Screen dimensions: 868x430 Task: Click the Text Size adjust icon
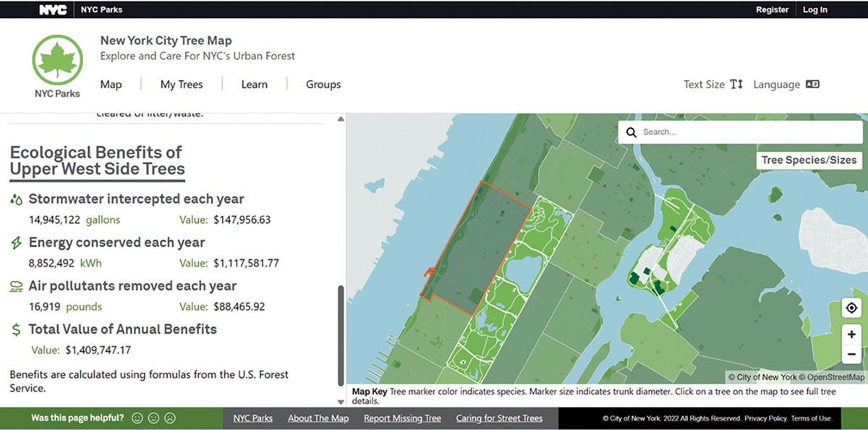tap(736, 85)
